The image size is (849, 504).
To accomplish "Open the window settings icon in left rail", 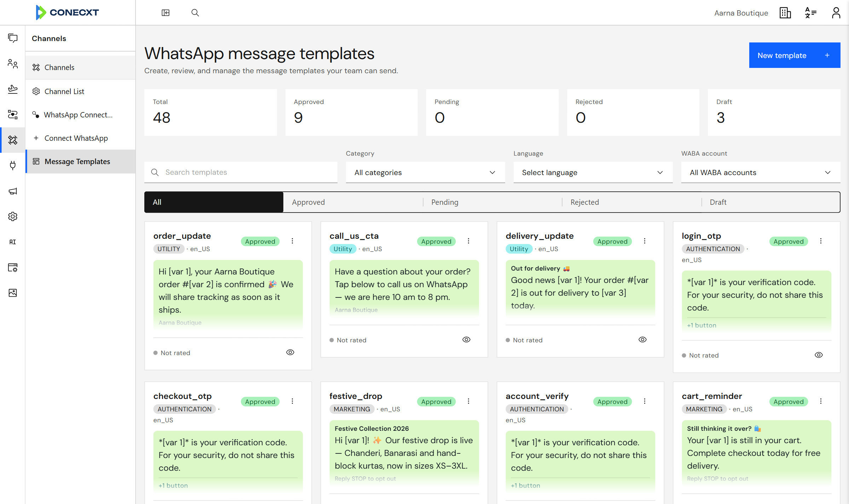I will pos(13,267).
